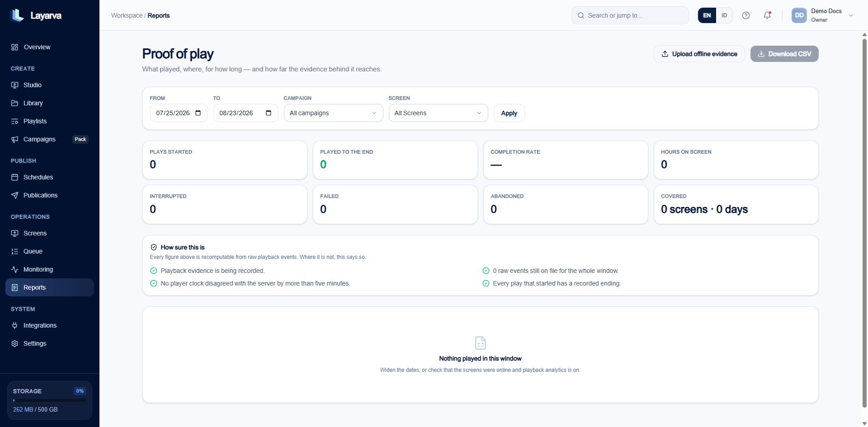The width and height of the screenshot is (868, 427).
Task: Open the help question-mark icon
Action: coord(746,15)
